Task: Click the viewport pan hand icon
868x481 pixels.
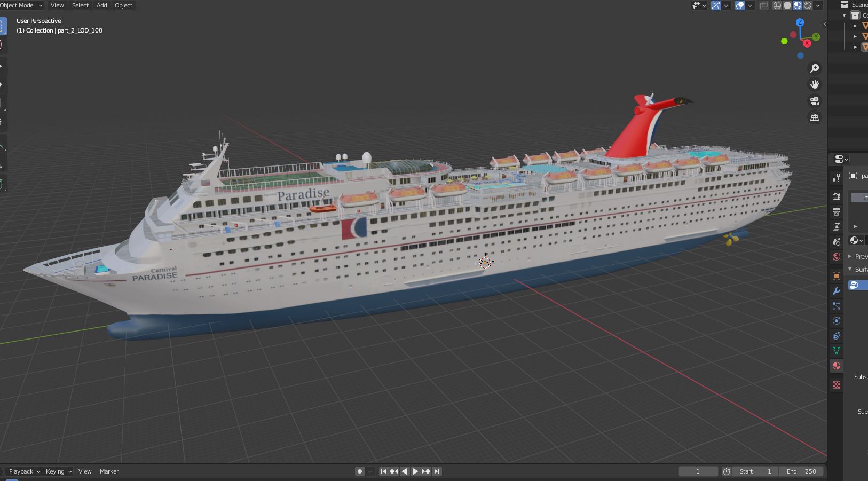Action: pyautogui.click(x=815, y=84)
